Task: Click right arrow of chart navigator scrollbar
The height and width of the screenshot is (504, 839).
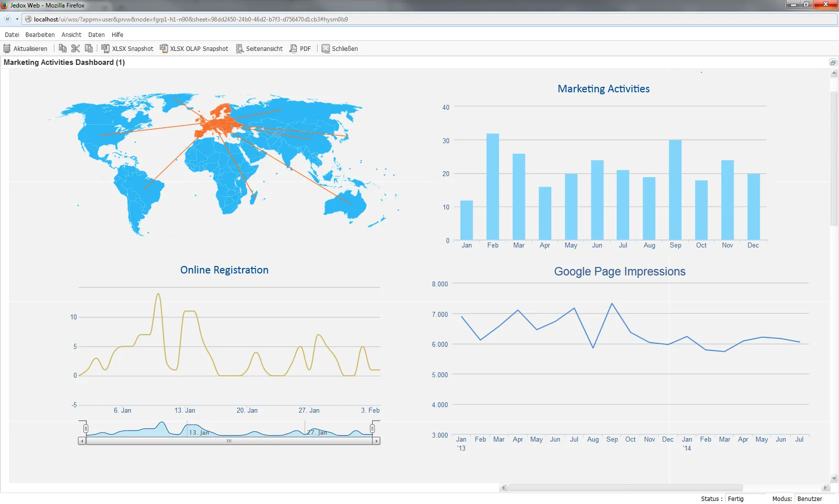Action: [x=376, y=441]
